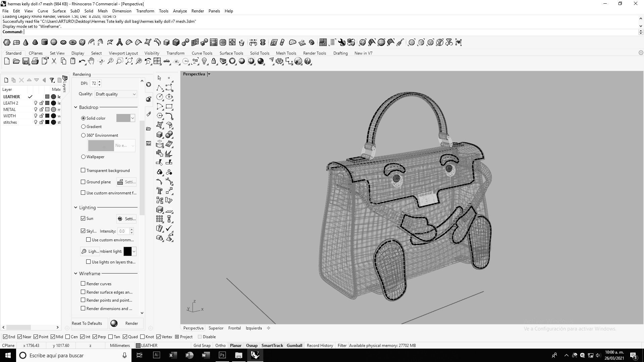Select the Box solid tool icon
The width and height of the screenshot is (644, 362).
(x=160, y=135)
